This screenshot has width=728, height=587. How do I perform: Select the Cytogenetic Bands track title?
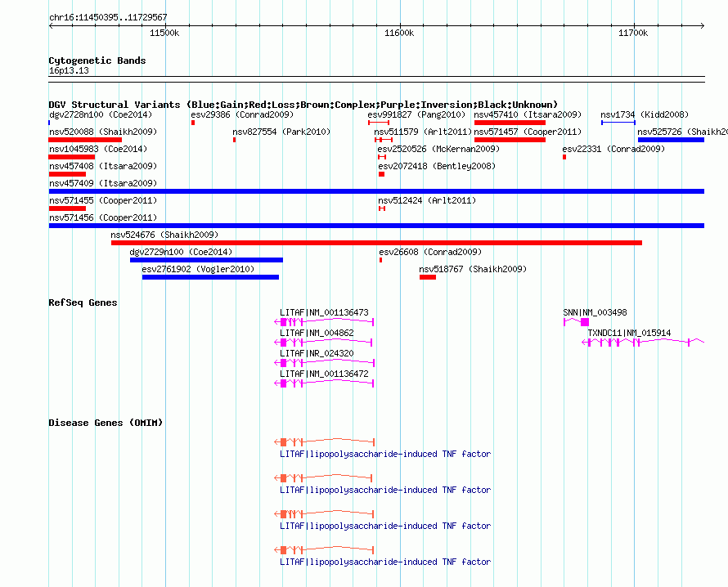tap(97, 60)
